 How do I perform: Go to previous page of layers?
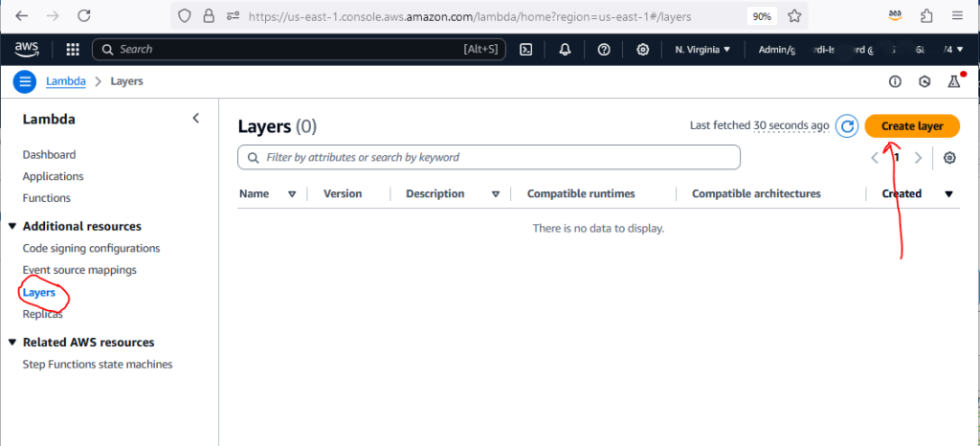(875, 157)
